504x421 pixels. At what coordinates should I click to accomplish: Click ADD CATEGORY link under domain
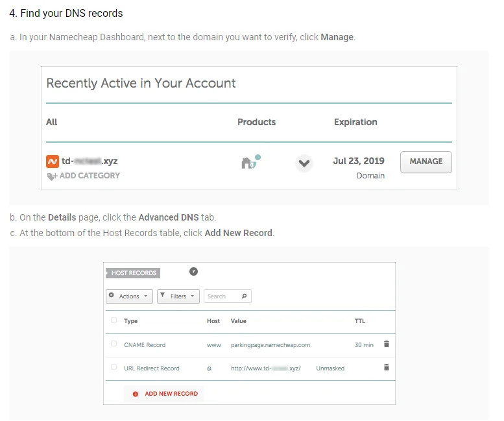pyautogui.click(x=90, y=176)
